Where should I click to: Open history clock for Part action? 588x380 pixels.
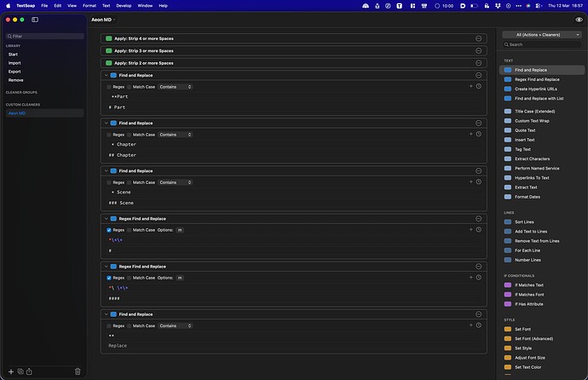479,86
